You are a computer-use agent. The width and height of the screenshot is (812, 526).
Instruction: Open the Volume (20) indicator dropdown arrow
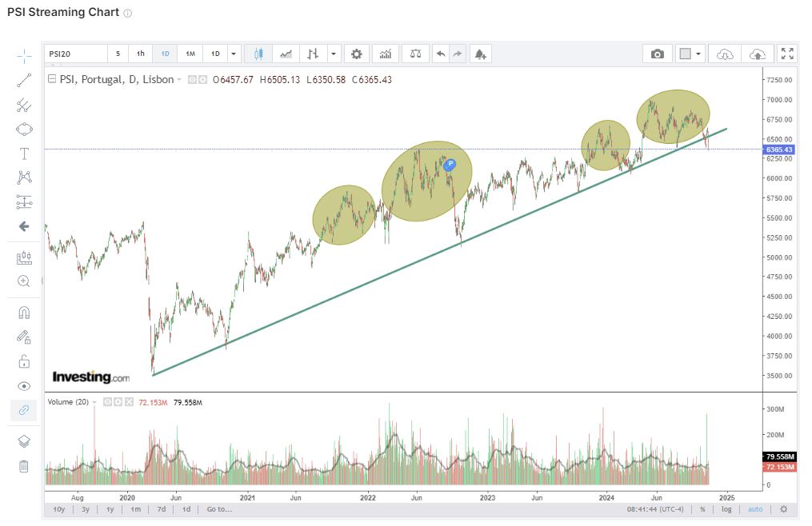coord(94,402)
